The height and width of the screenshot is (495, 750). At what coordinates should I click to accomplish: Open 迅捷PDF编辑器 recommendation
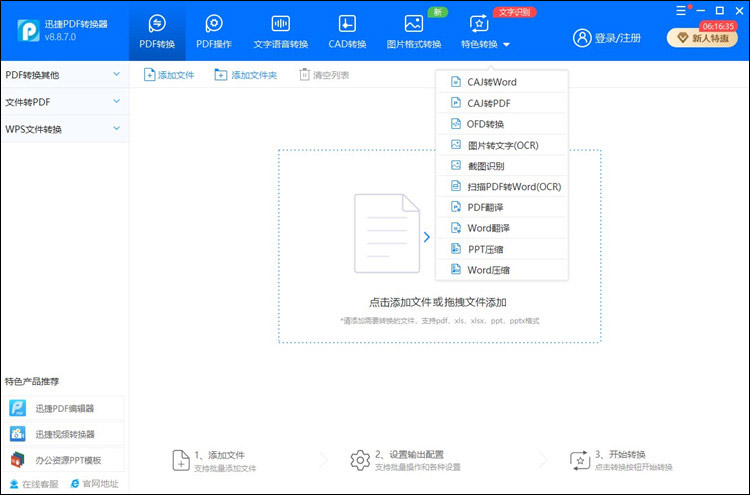(x=65, y=408)
